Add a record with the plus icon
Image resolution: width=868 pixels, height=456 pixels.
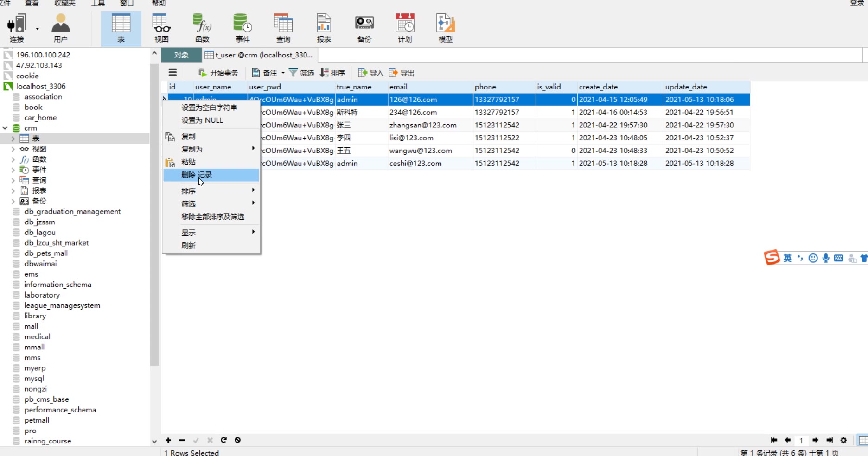168,440
